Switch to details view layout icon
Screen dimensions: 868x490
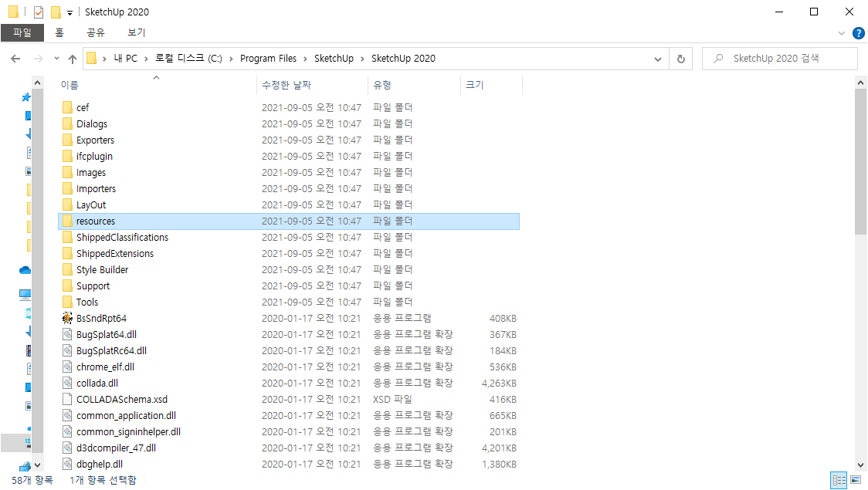(x=839, y=480)
